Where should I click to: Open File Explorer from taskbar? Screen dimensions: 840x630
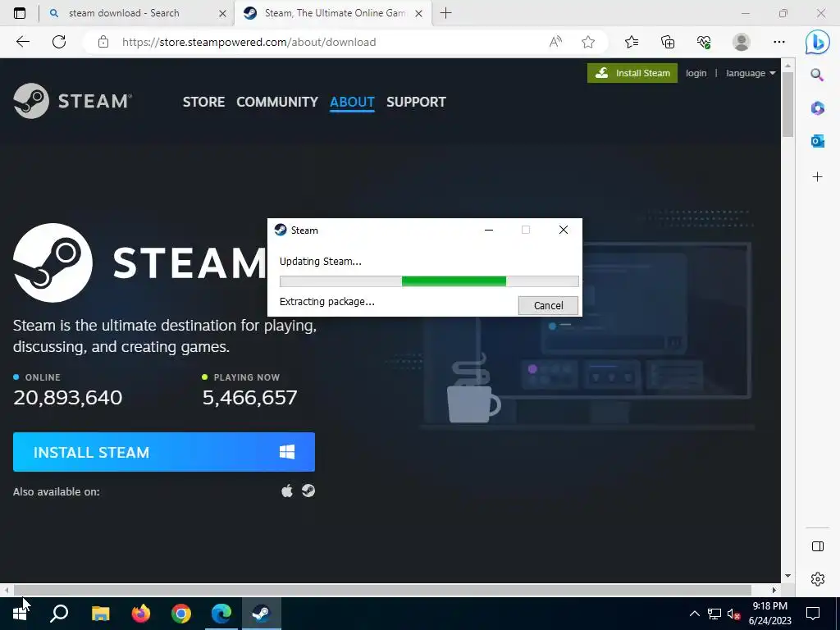(100, 614)
